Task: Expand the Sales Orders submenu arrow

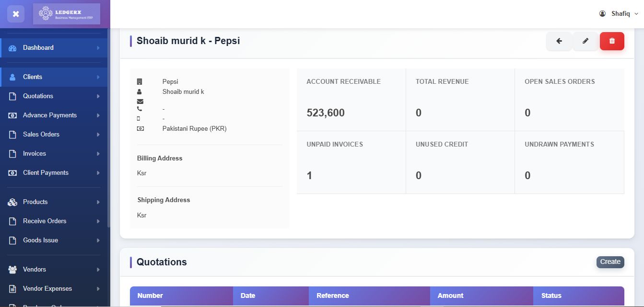Action: point(98,135)
